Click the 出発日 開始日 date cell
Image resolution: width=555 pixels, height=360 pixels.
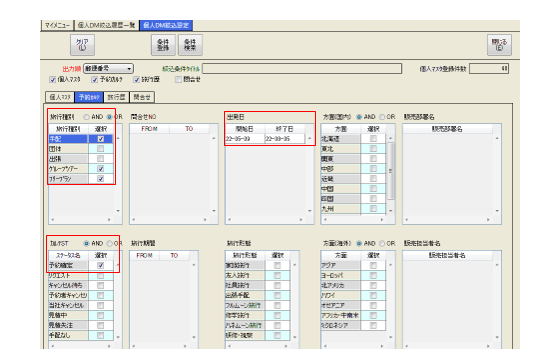(x=245, y=139)
